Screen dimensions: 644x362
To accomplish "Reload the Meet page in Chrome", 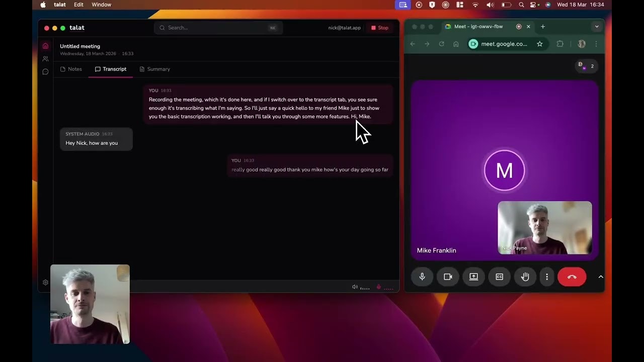I will click(442, 44).
